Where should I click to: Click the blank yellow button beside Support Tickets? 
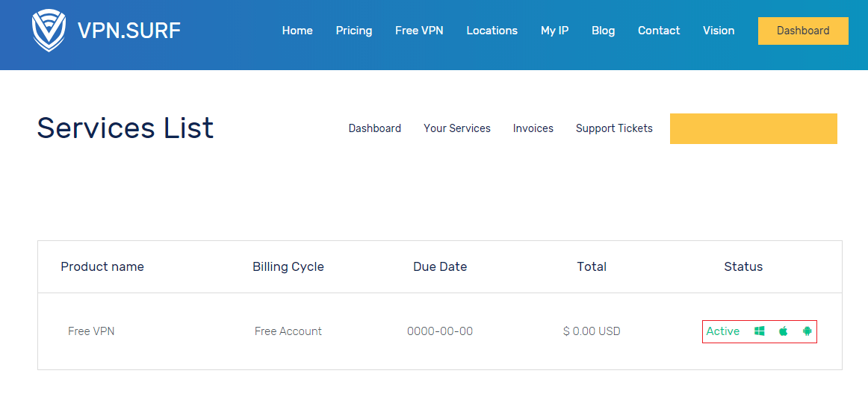click(x=754, y=129)
